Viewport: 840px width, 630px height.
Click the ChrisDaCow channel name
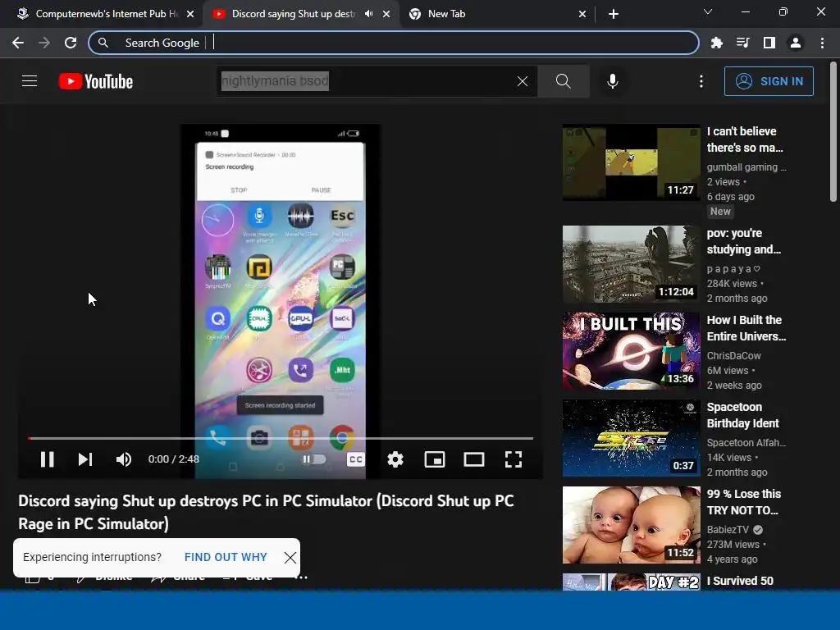pyautogui.click(x=733, y=356)
